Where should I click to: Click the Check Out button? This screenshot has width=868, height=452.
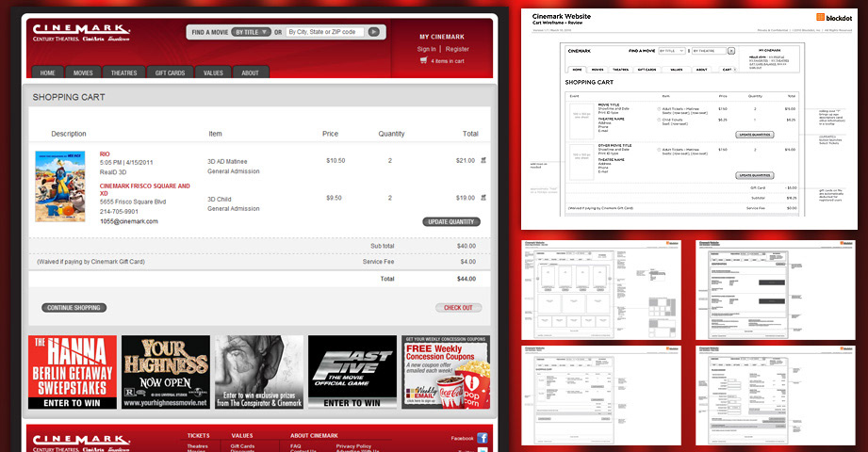[x=458, y=308]
